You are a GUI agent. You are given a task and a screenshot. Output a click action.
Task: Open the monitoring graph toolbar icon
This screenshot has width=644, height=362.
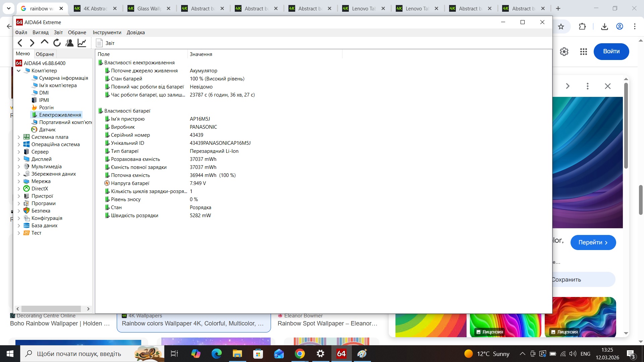(x=81, y=43)
